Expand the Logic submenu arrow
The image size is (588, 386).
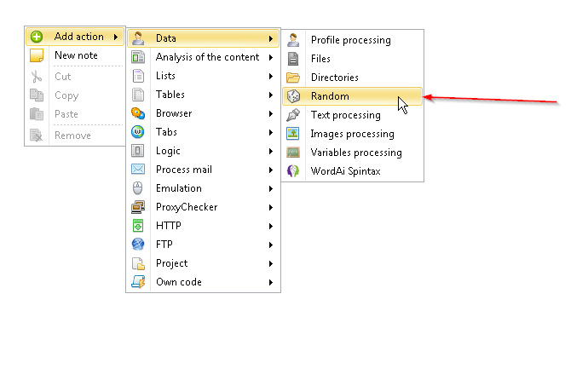click(x=271, y=151)
